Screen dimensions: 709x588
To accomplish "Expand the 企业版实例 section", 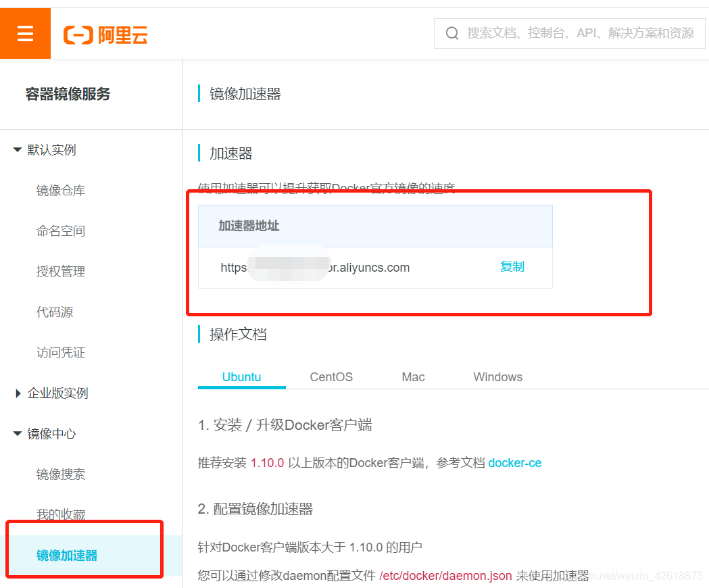I will pyautogui.click(x=18, y=393).
